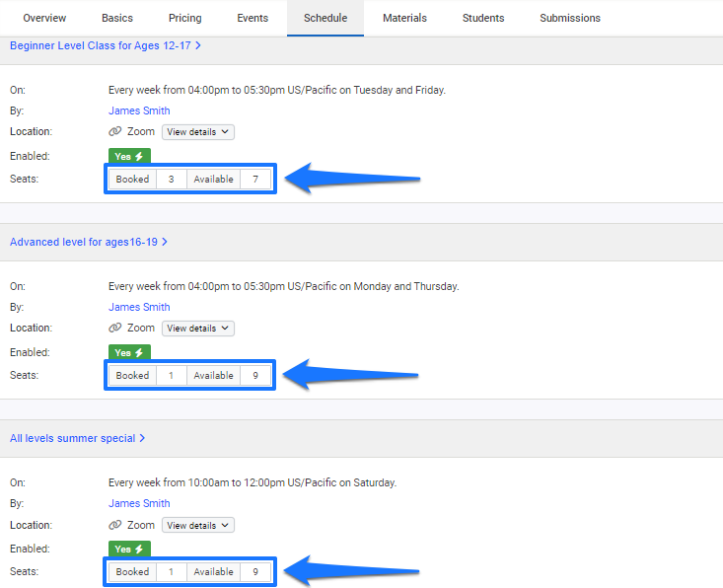Click the Booked label in the Advanced class seats
Screen dimensions: 723x588
click(x=132, y=376)
